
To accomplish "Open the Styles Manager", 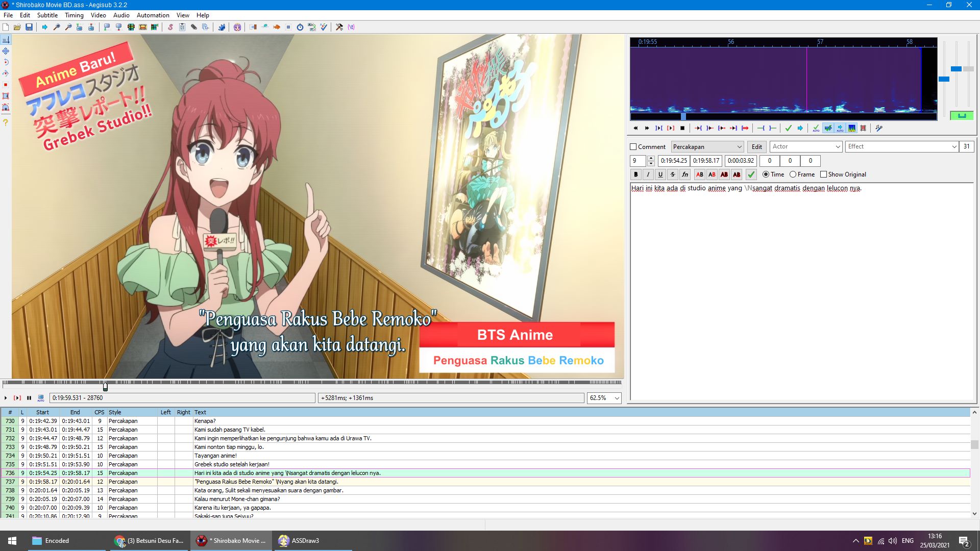I will (x=170, y=27).
